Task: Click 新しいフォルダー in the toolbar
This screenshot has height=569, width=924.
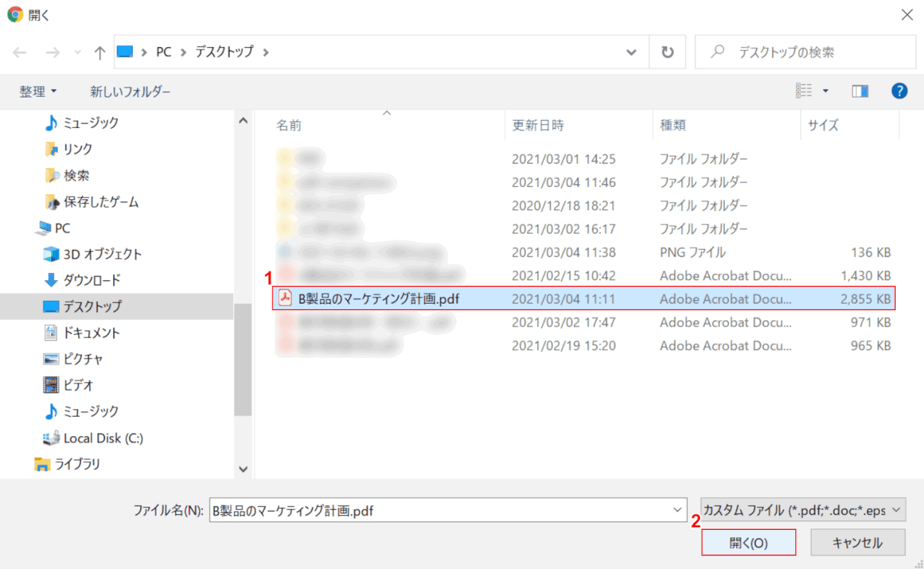Action: (x=130, y=92)
